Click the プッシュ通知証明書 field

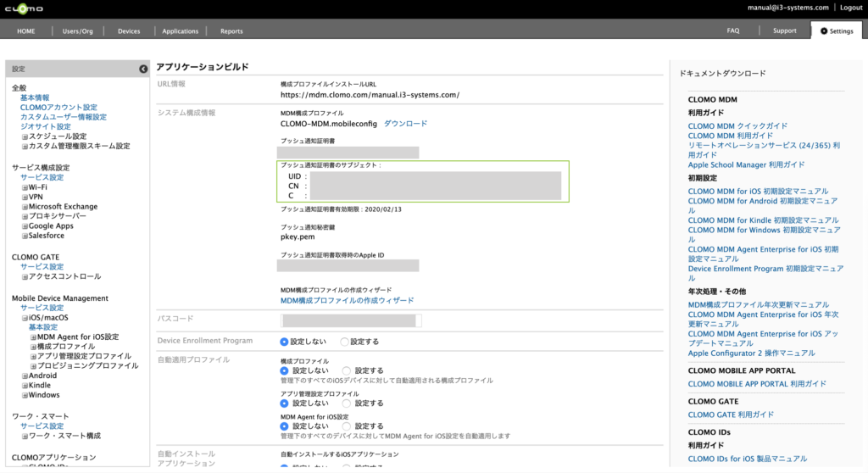pos(348,153)
